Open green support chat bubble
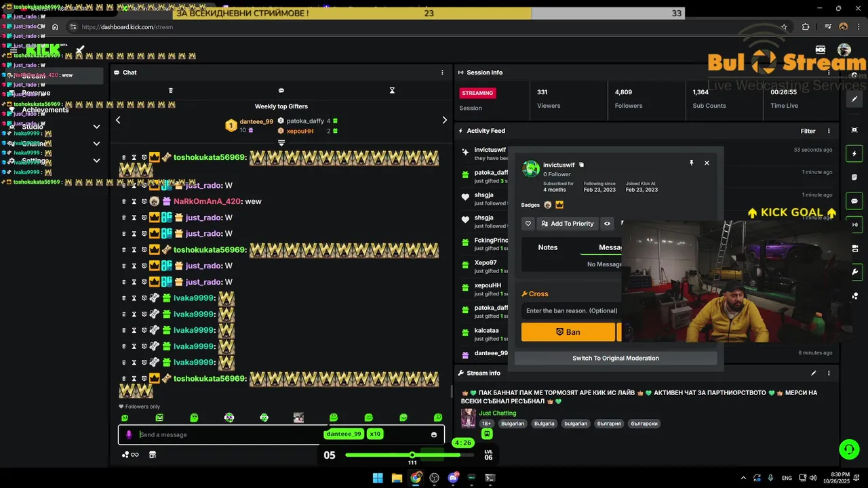Screen dimensions: 868x488 pyautogui.click(x=849, y=449)
